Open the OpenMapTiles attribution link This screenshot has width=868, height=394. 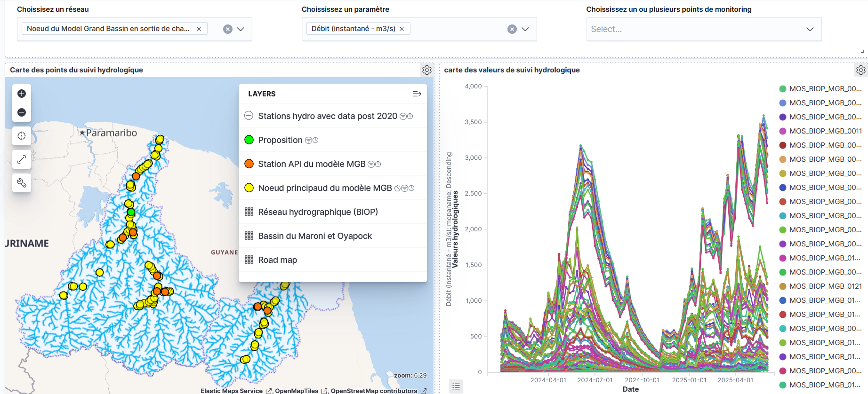click(x=301, y=391)
